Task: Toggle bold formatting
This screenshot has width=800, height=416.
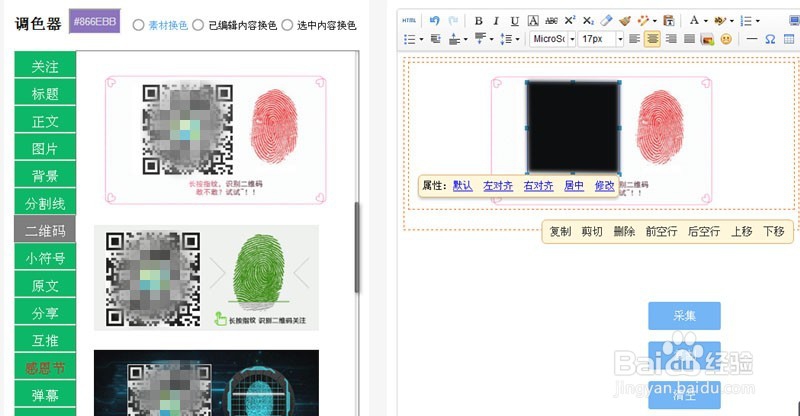Action: (x=478, y=21)
